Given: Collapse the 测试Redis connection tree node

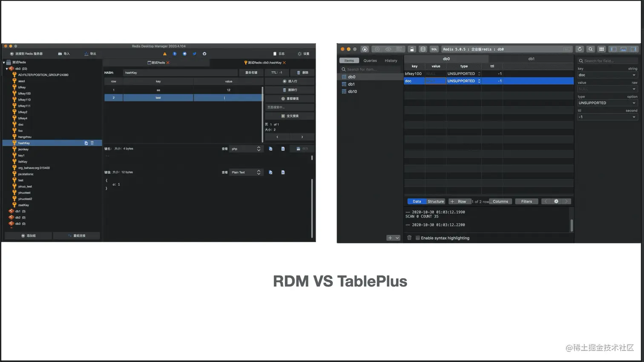Looking at the screenshot, I should pyautogui.click(x=4, y=63).
